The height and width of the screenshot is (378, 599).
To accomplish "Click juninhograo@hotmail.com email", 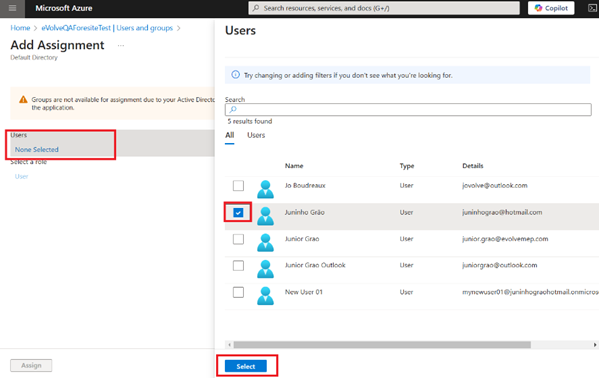I will click(502, 212).
